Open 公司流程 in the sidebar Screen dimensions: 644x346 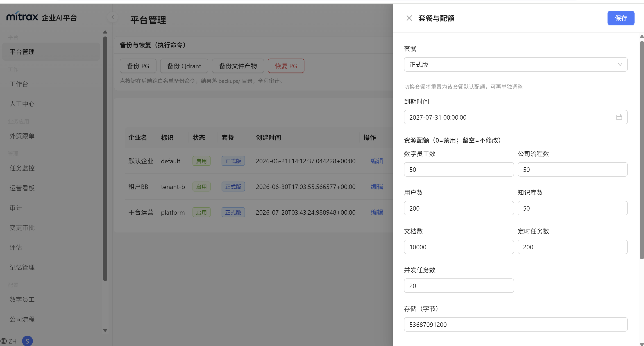51,319
